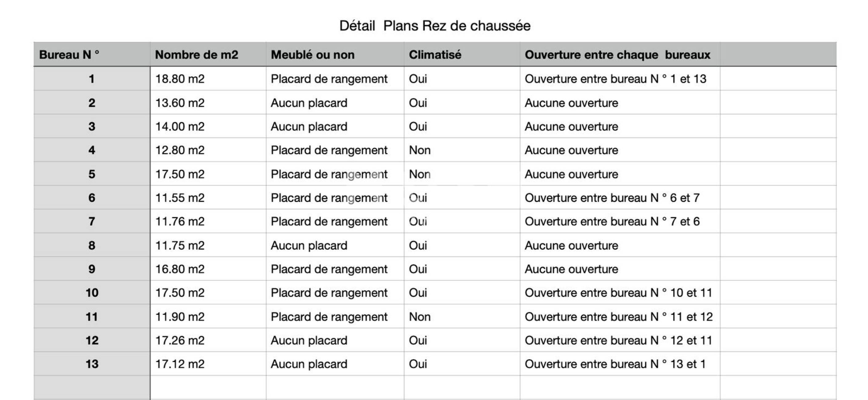Select the 16.80 m2 cell

point(180,269)
